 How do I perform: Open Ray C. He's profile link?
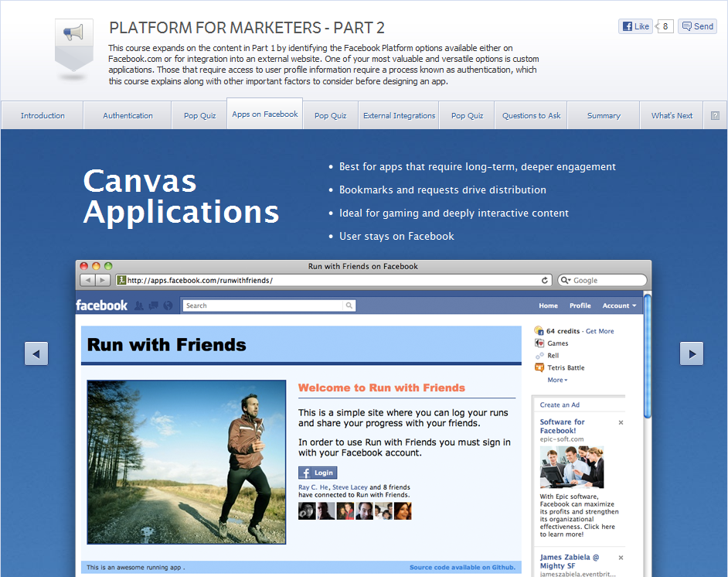[313, 487]
